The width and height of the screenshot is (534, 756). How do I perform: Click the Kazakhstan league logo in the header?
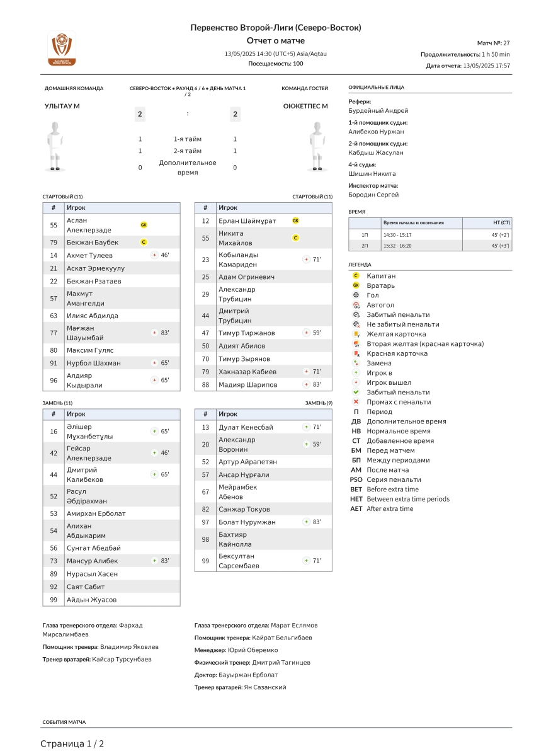point(62,49)
